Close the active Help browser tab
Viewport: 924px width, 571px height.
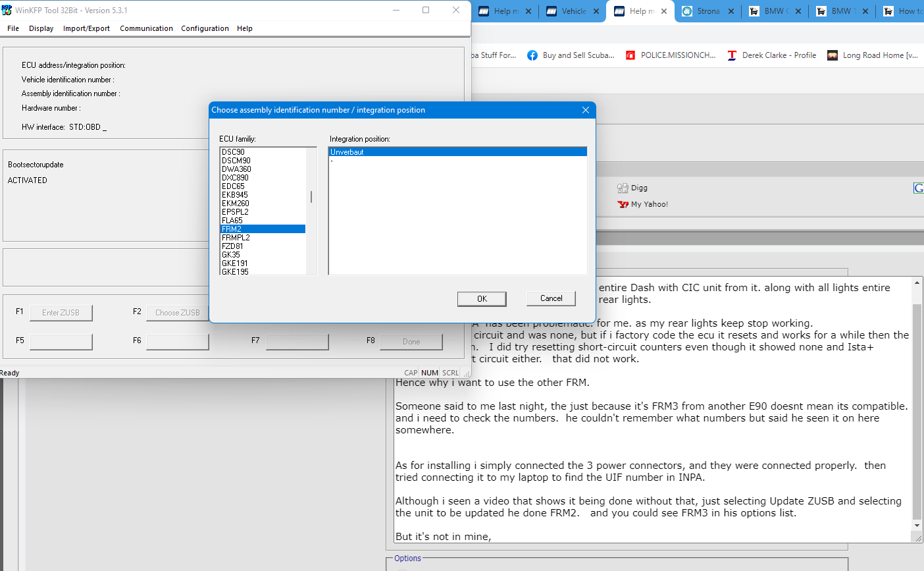pos(664,11)
